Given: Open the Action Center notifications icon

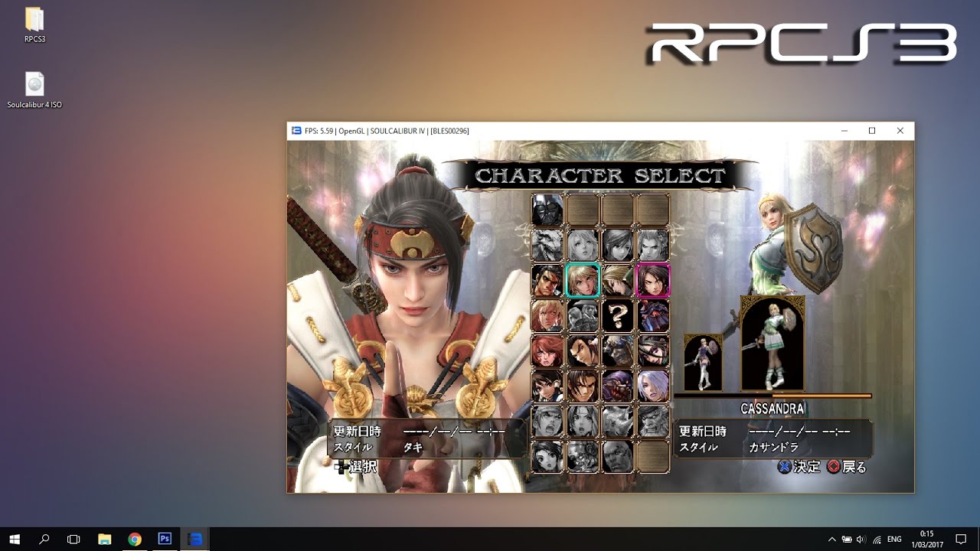Looking at the screenshot, I should coord(961,539).
